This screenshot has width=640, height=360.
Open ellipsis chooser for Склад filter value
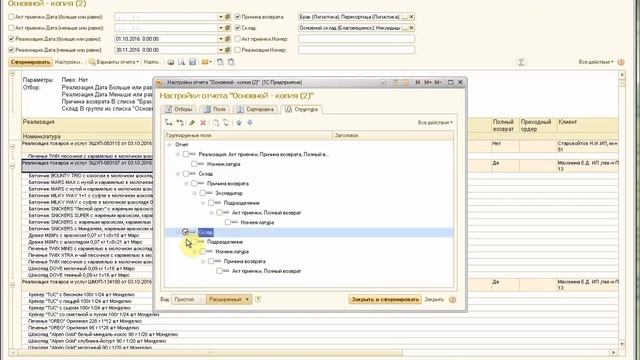point(404,28)
